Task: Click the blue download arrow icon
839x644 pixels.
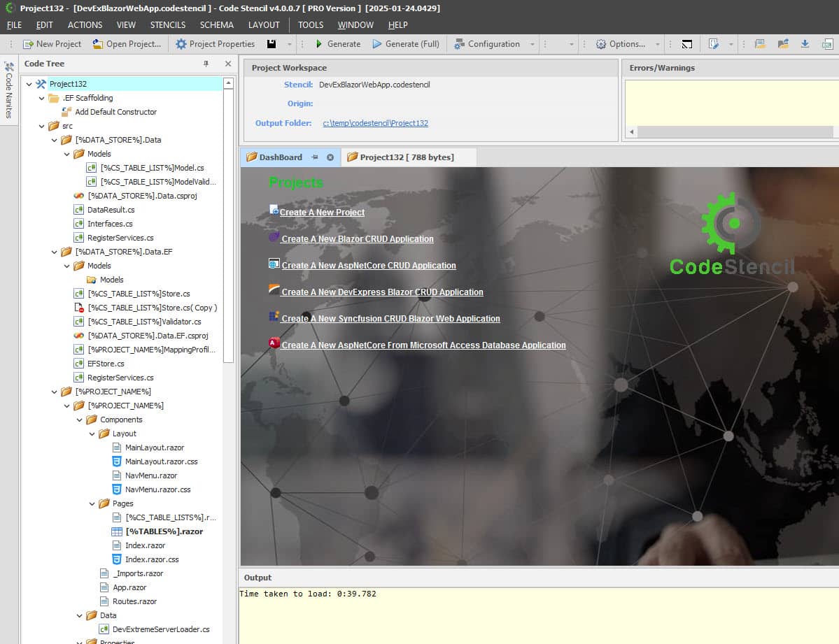Action: point(805,44)
